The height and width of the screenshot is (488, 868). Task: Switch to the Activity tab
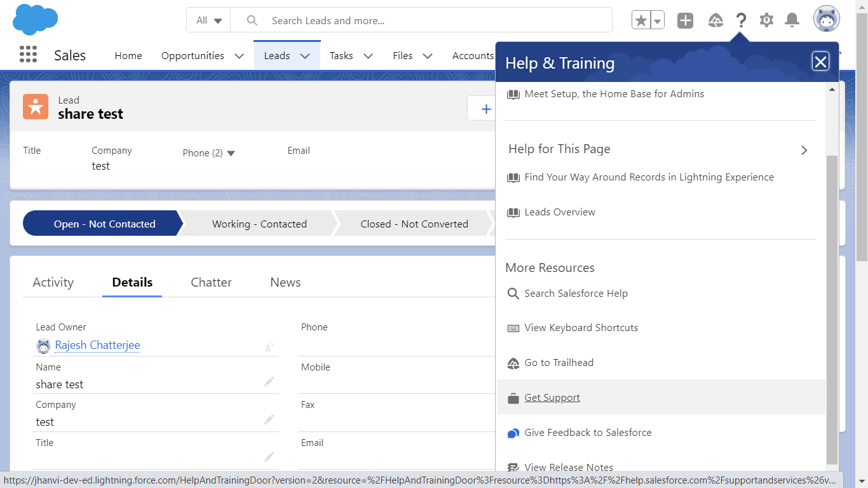pos(53,283)
